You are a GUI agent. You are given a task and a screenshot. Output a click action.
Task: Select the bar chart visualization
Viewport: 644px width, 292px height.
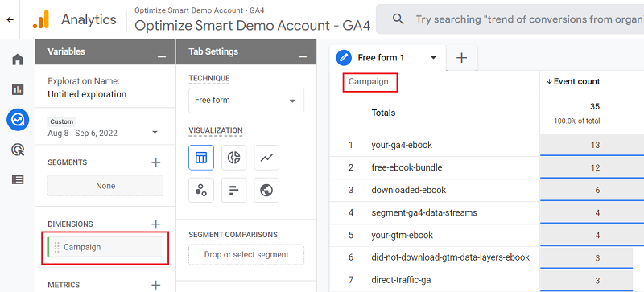point(233,190)
